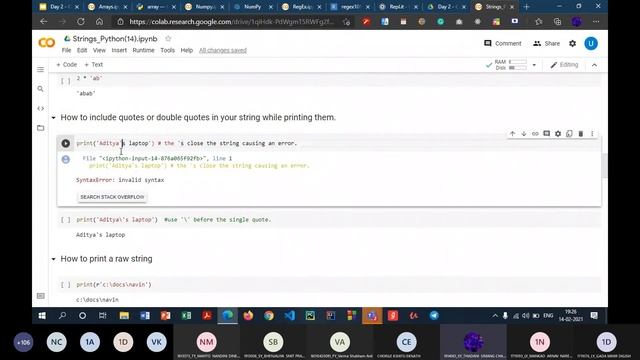Click the Comment button
Screen dimensions: 640x360
point(502,43)
